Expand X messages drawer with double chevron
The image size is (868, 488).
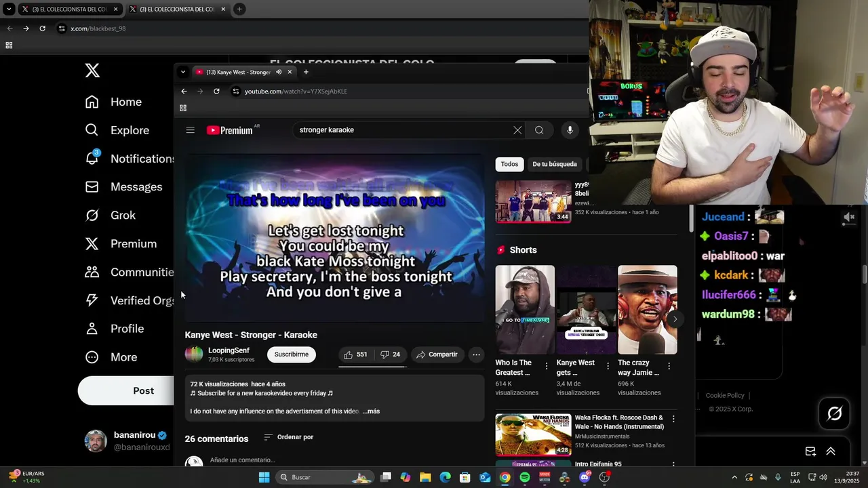[x=831, y=451]
